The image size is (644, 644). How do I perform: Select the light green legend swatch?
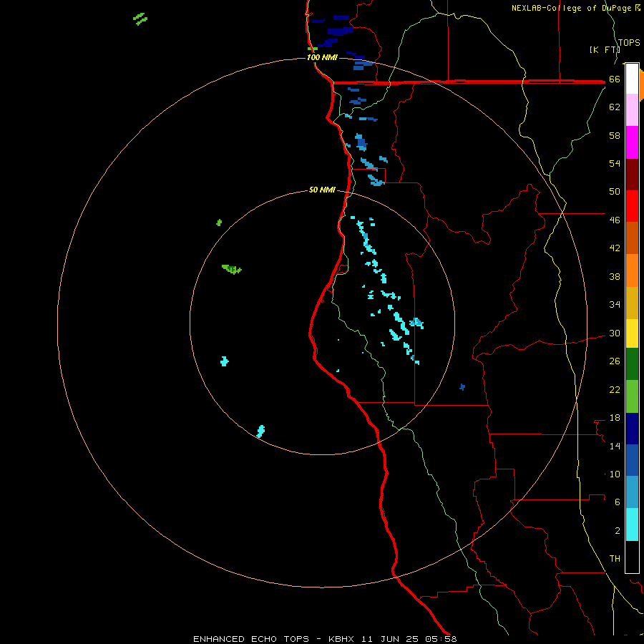632,396
